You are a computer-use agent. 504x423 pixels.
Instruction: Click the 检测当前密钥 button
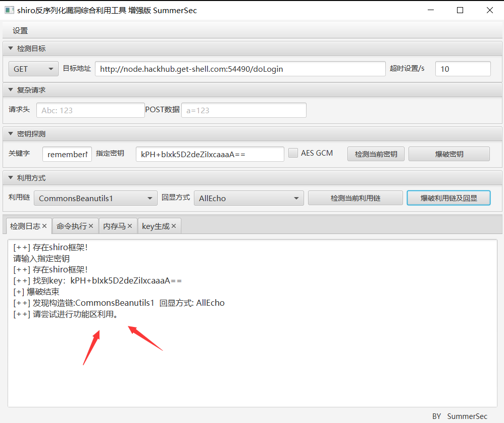click(376, 154)
